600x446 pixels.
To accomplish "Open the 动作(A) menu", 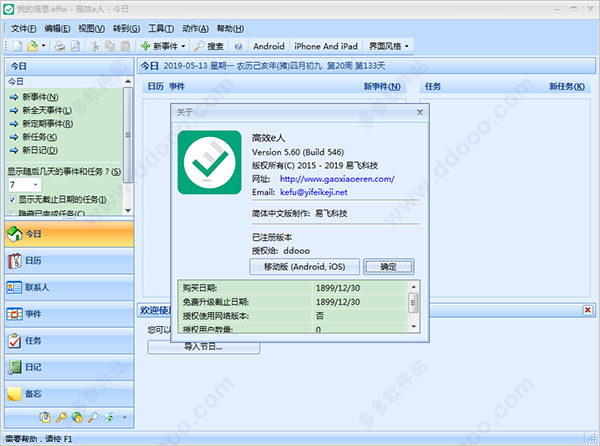I will click(195, 29).
